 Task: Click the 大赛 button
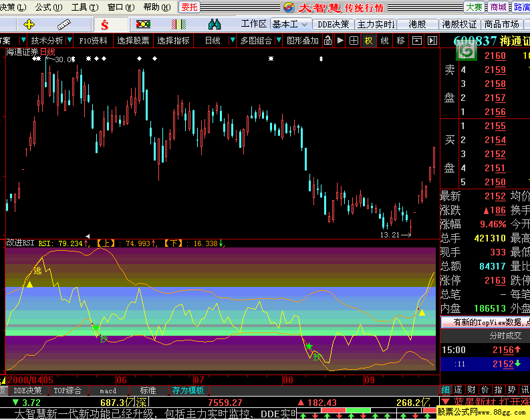(475, 7)
